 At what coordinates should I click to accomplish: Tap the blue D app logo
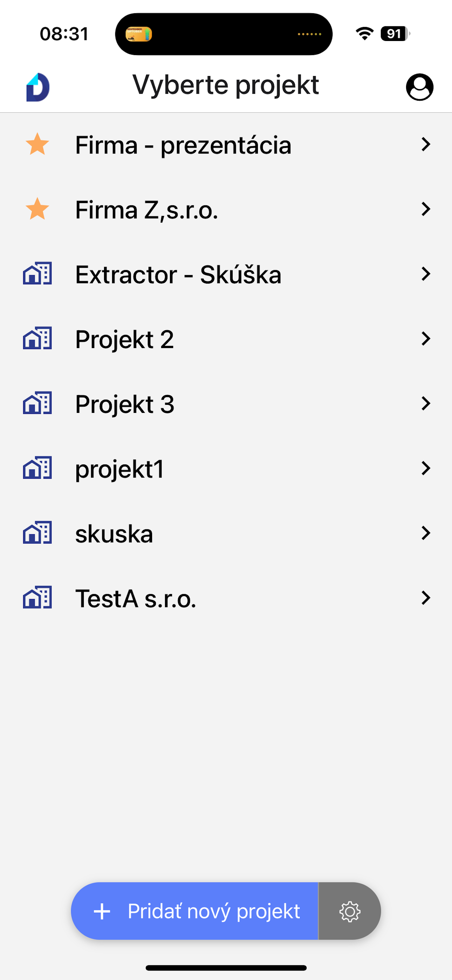[38, 87]
